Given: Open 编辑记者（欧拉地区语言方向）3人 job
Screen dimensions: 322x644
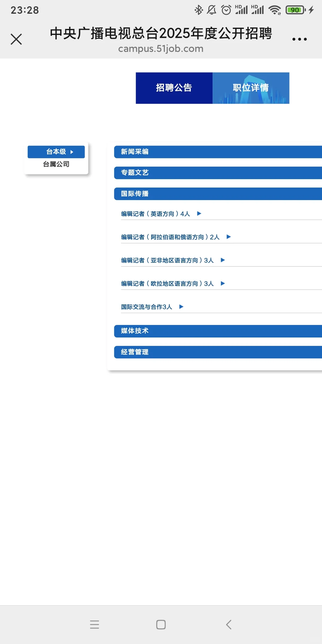Looking at the screenshot, I should [x=167, y=284].
